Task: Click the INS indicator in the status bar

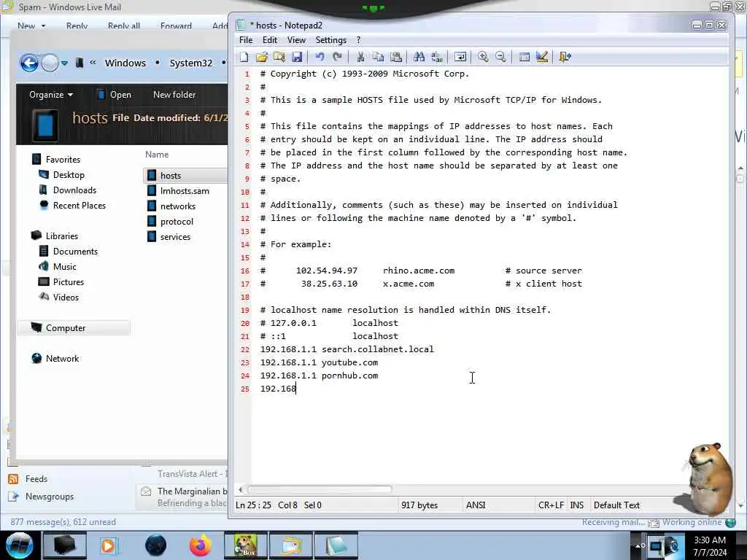Action: [577, 505]
